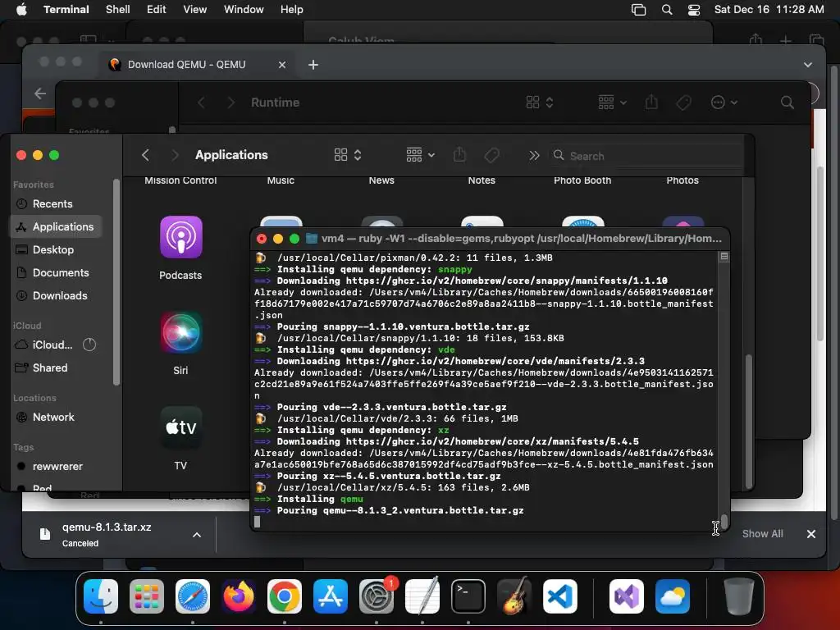Viewport: 840px width, 630px height.
Task: Open the Trash in the Dock
Action: (739, 596)
